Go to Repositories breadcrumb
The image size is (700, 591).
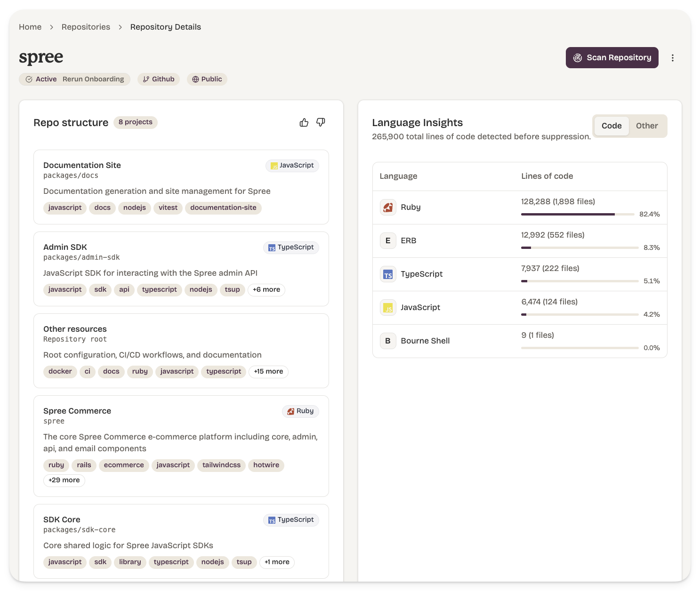86,27
